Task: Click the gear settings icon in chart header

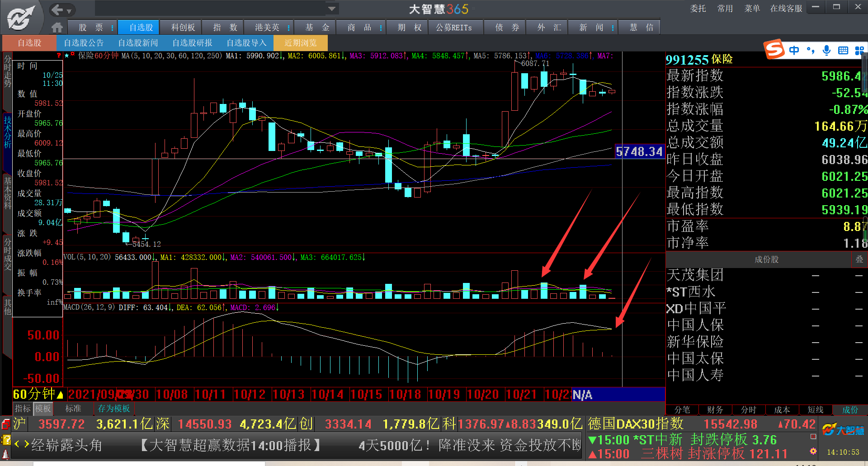Action: 72,55
